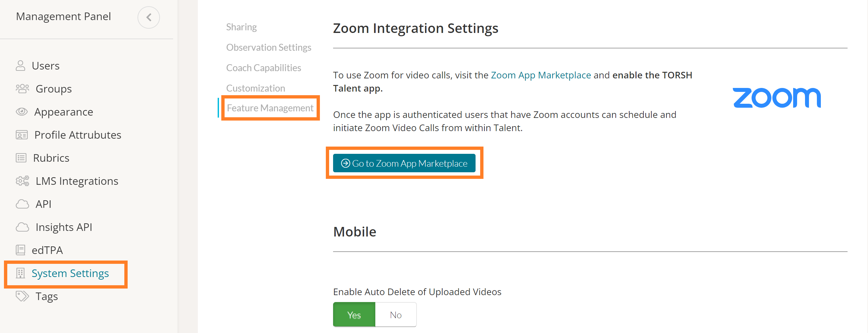The image size is (868, 333).
Task: Open the Observation Settings tab
Action: tap(268, 47)
